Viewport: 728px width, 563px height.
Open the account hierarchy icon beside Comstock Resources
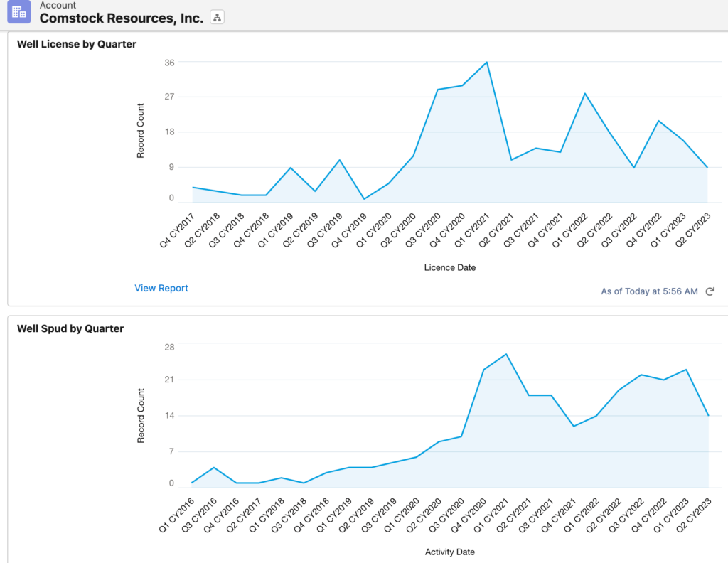click(217, 18)
